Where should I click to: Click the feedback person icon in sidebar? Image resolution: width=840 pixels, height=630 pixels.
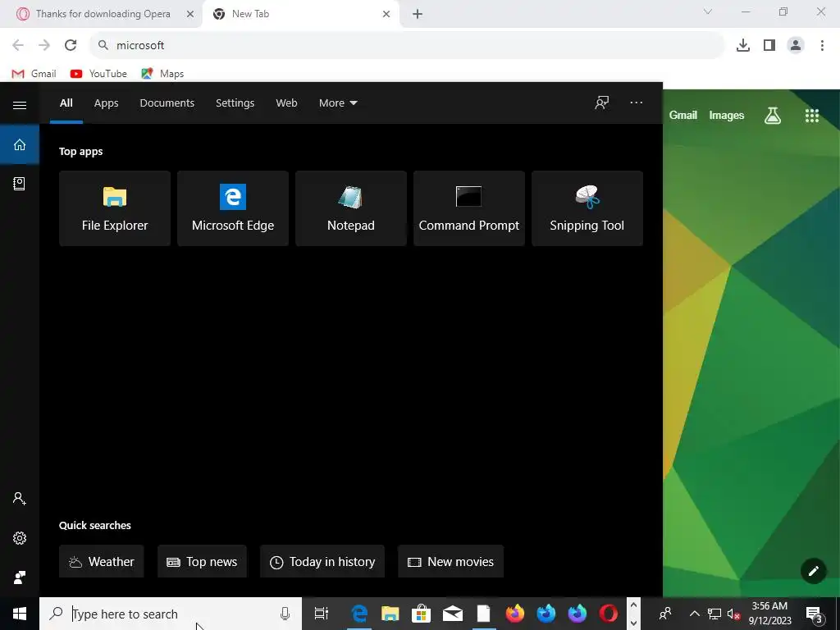coord(20,577)
